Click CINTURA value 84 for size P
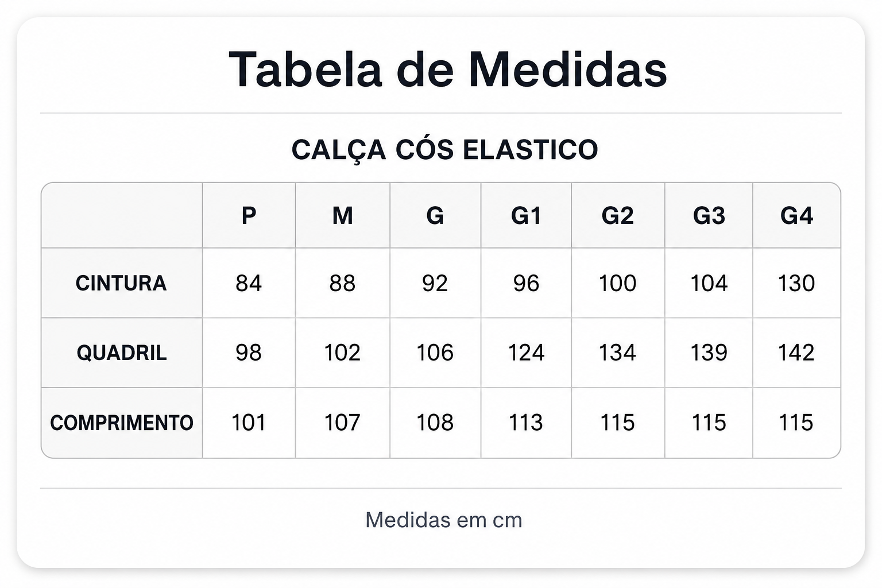 249,283
